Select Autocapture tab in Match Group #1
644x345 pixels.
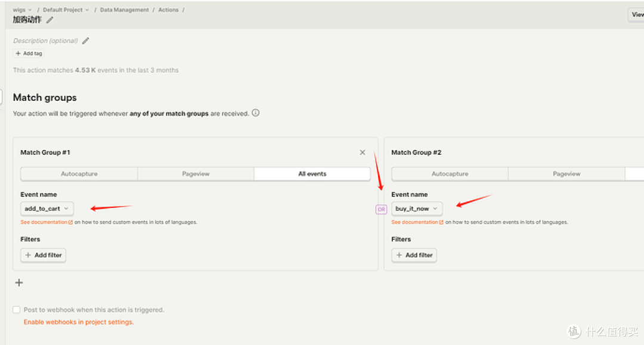(x=79, y=174)
